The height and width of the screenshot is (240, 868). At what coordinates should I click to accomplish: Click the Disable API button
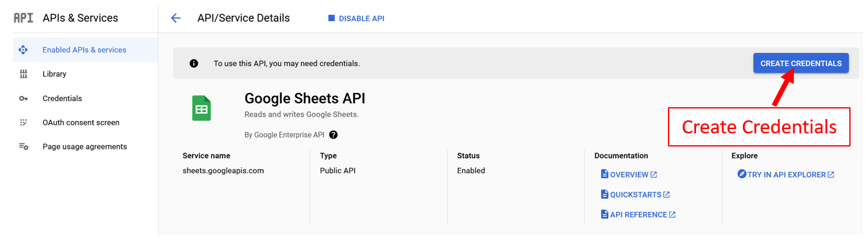pos(356,19)
